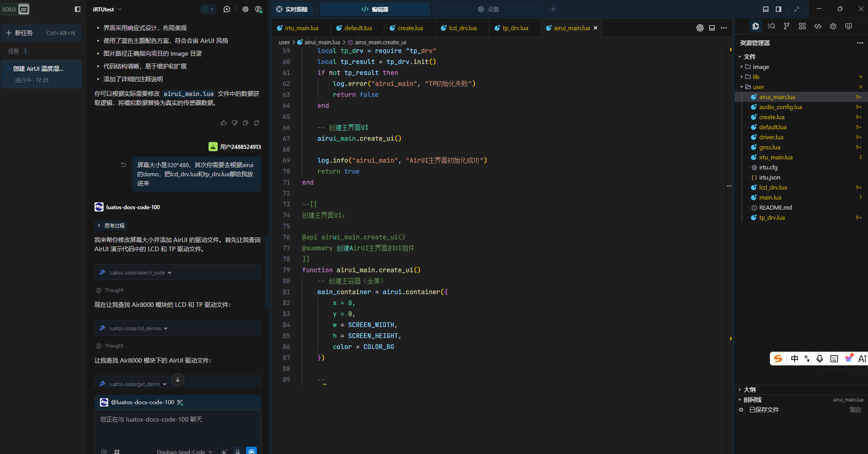
Task: Expand the luatos-code/get_demo tool call
Action: point(178,383)
